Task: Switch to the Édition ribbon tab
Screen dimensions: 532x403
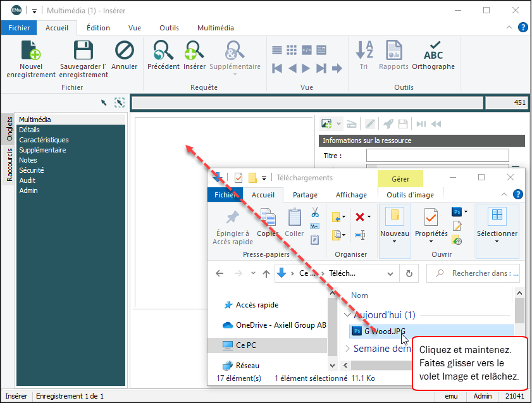Action: pos(98,28)
